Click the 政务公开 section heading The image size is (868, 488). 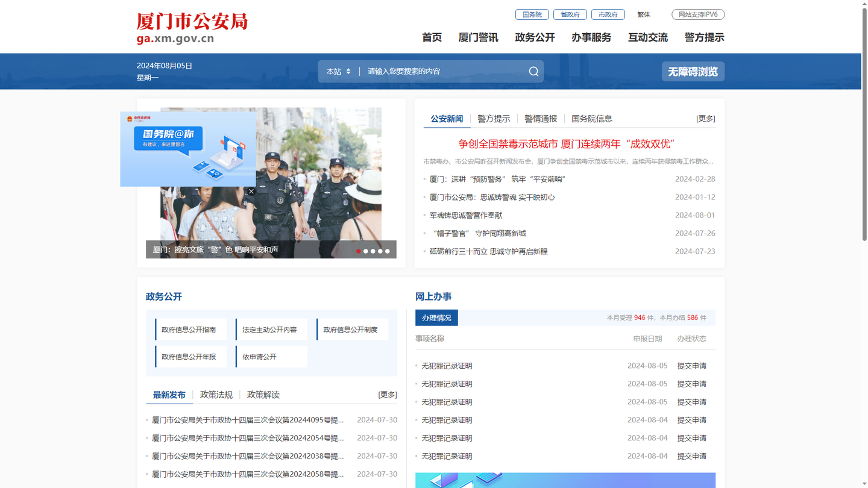click(163, 296)
